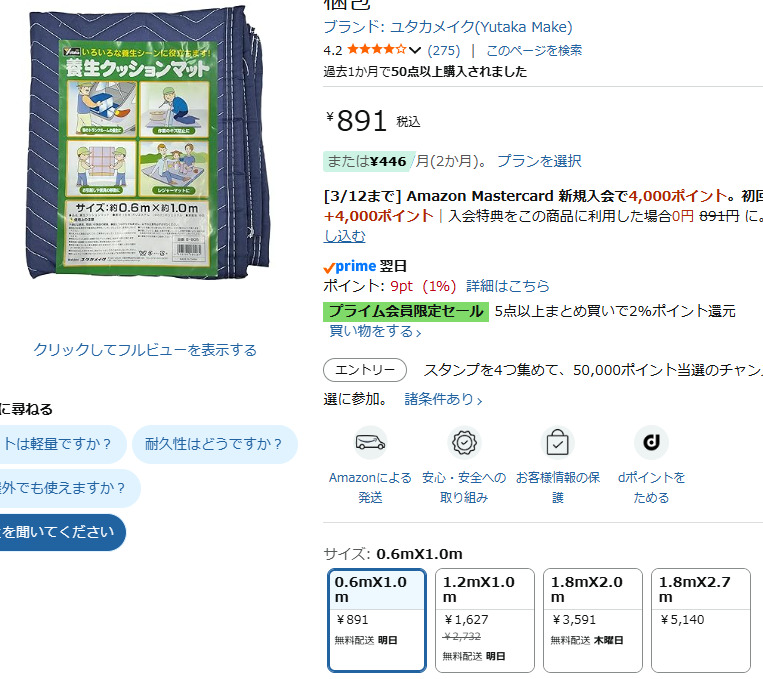Click the safety and security badge icon
763x679 pixels.
point(464,442)
